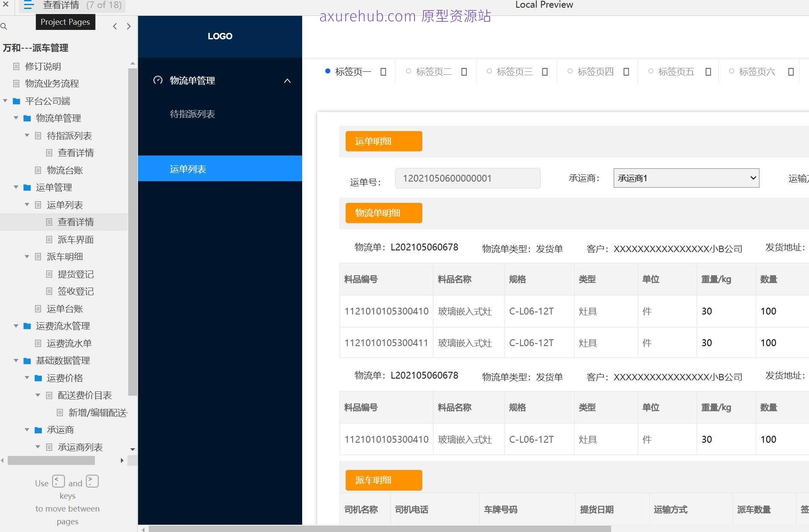Click the next-page arrow in Project Pages
Viewport: 809px width, 532px height.
coord(129,26)
